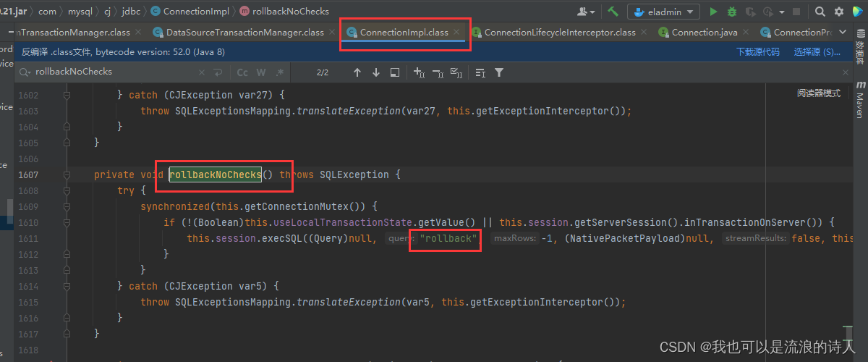The height and width of the screenshot is (362, 868).
Task: Toggle fold marker at line 1617
Action: pos(67,334)
